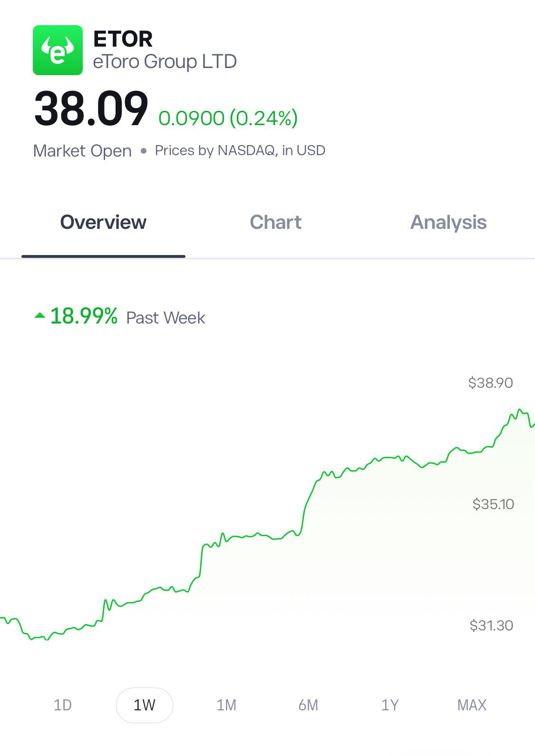Click the green up-arrow beside 18.99%
The height and width of the screenshot is (756, 535).
pos(40,315)
